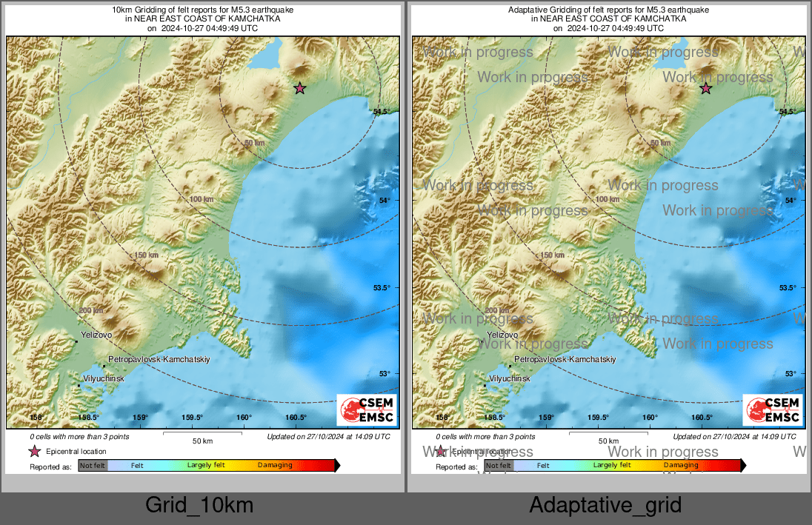Image resolution: width=812 pixels, height=525 pixels.
Task: Click "Not felt" gray swatch in left legend
Action: (93, 466)
